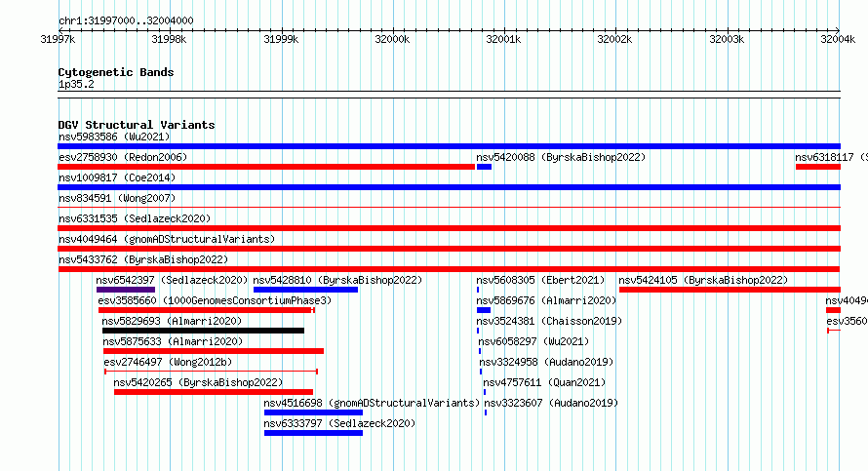Click the 32001k ruler position
Image resolution: width=868 pixels, height=471 pixels.
point(503,39)
